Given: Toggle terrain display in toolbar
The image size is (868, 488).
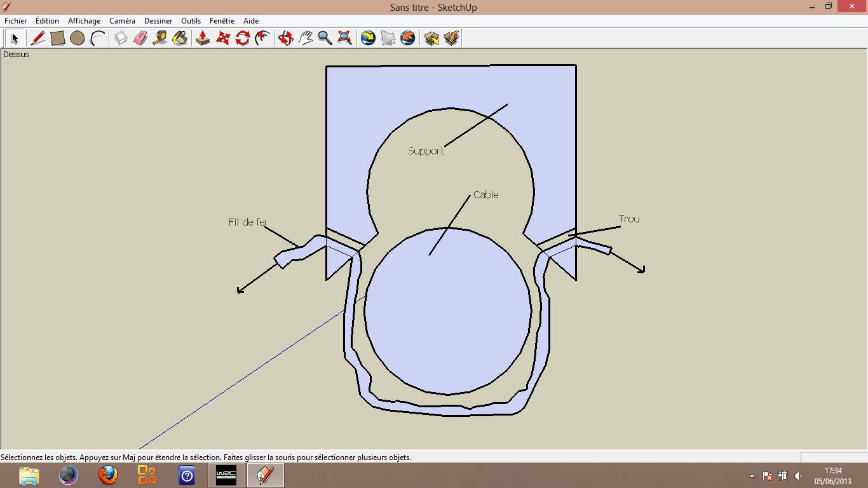Looking at the screenshot, I should click(388, 38).
